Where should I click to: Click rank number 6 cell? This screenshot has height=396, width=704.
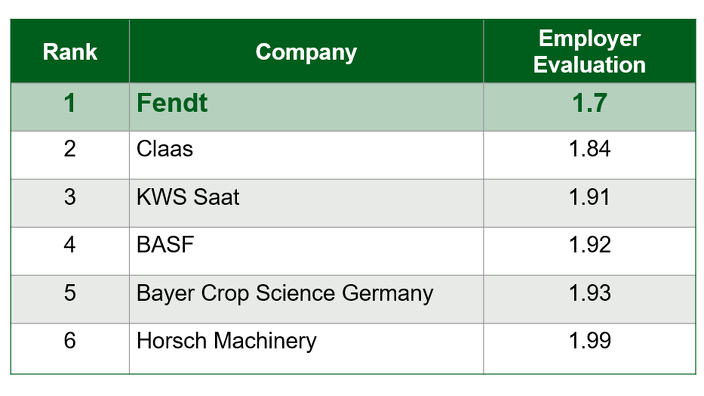coord(70,348)
